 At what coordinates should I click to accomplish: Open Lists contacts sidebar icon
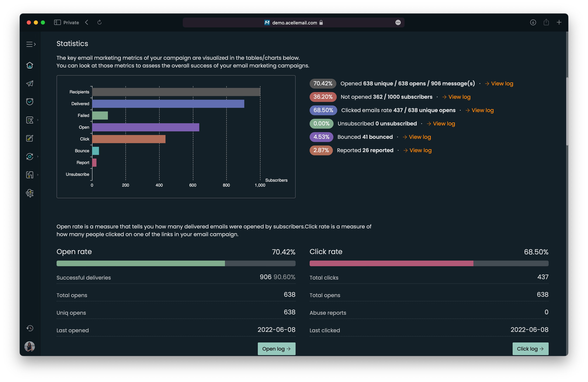point(30,120)
